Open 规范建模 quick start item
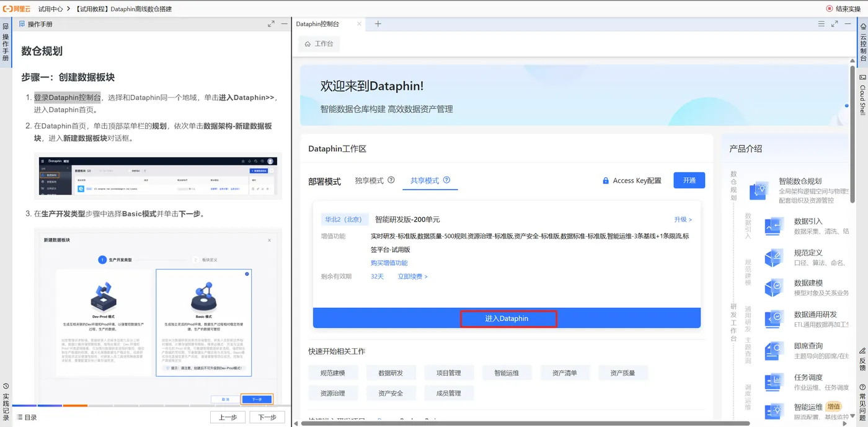 [333, 373]
